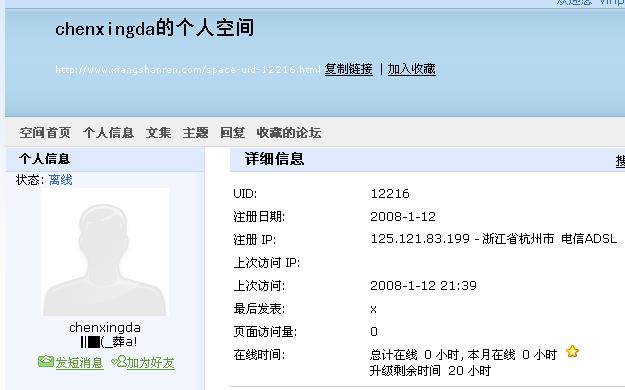The image size is (625, 390).
Task: Switch to the 个人信息 tab
Action: pos(108,132)
